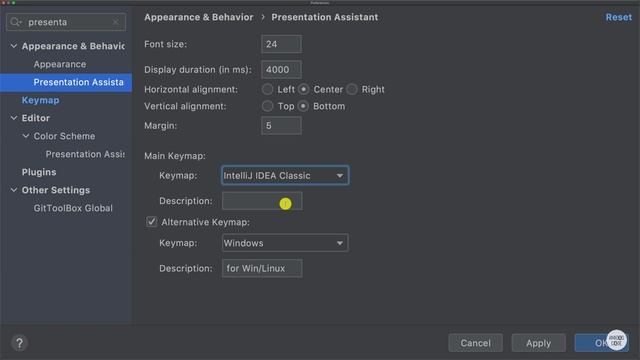Open the Plugins settings page
The image size is (640, 360).
click(x=39, y=172)
